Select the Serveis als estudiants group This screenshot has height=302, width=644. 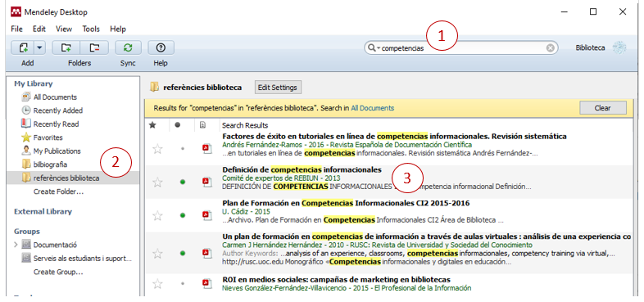pyautogui.click(x=82, y=259)
